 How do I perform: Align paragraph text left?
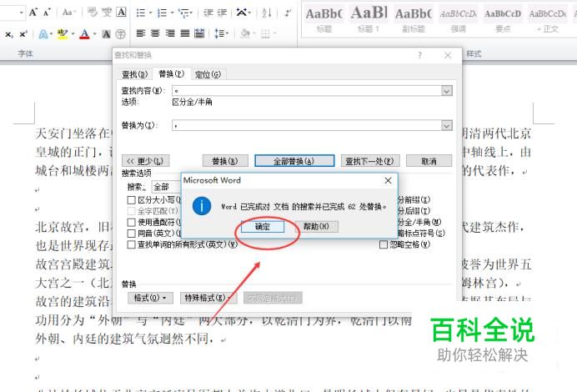(x=141, y=33)
